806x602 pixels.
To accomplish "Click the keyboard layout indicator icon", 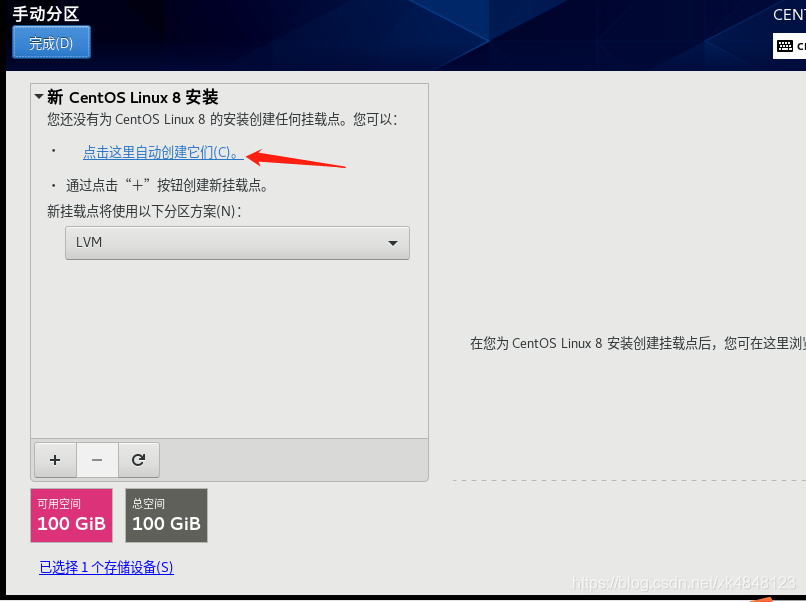I will point(785,46).
